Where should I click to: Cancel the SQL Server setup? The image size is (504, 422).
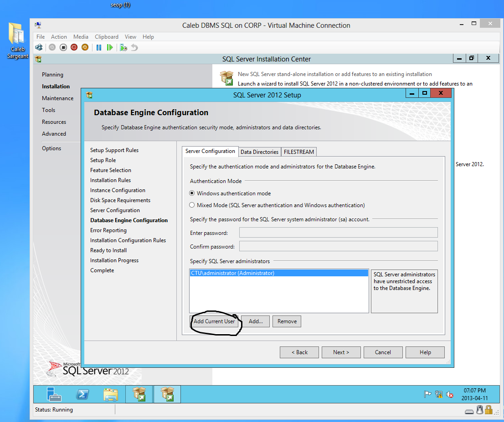click(383, 352)
